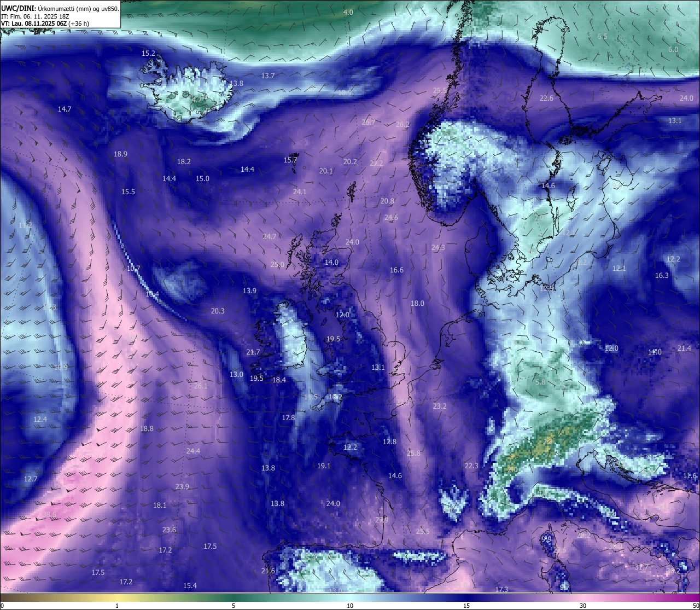Click the 14.0 value over Scotland
Image resolution: width=700 pixels, height=610 pixels.
[331, 263]
